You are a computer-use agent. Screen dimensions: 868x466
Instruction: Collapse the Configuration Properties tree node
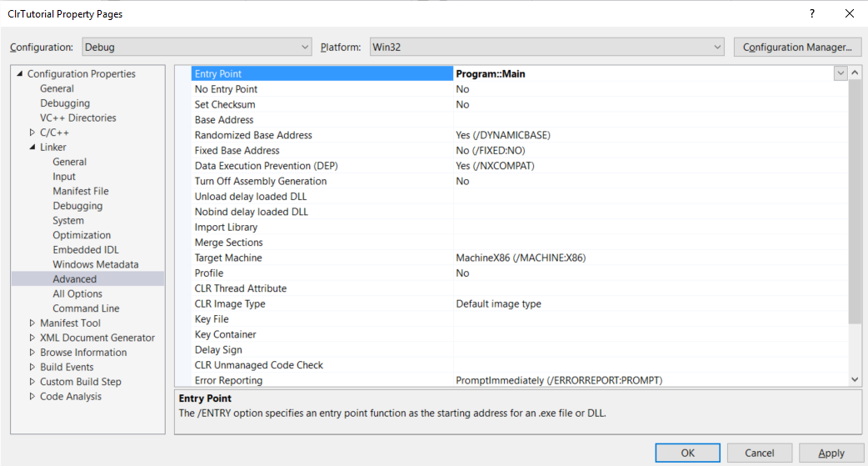[20, 74]
